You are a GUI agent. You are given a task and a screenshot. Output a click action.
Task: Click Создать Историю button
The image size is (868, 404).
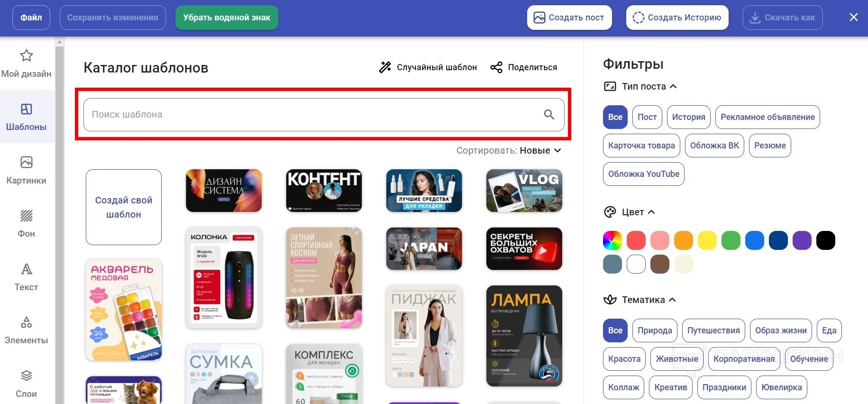[x=677, y=18]
